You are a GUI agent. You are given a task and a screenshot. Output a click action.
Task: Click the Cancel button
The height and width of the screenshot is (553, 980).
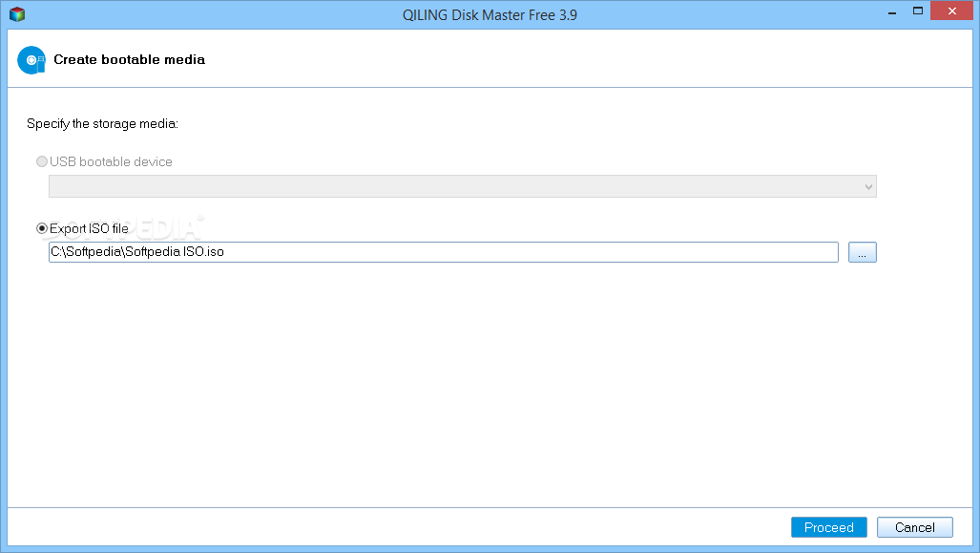point(914,527)
